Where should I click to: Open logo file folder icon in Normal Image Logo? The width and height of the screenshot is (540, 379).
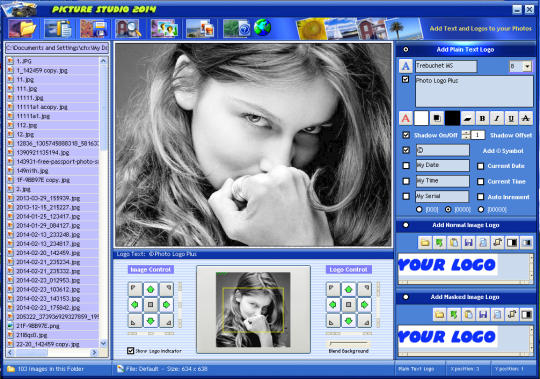425,243
